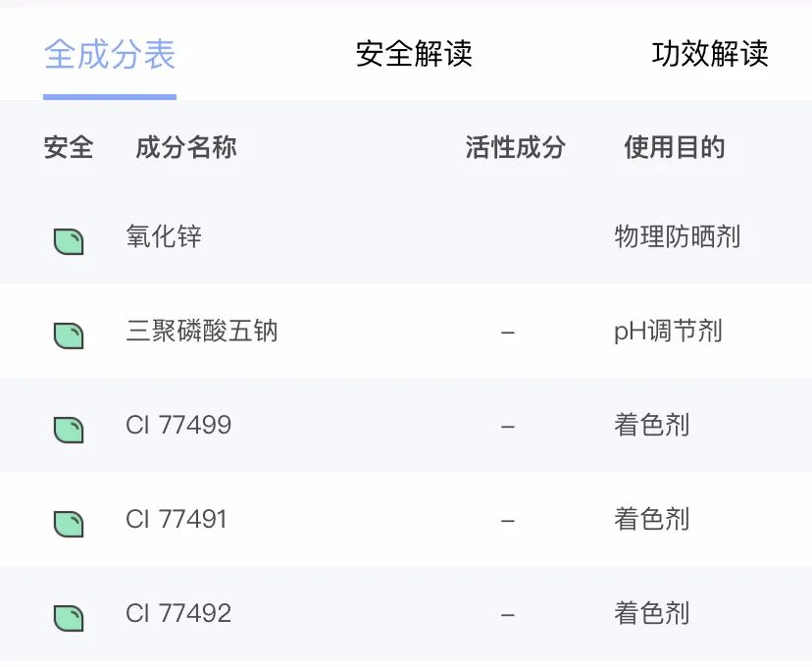The height and width of the screenshot is (667, 812).
Task: Click the 物理防晒剂 purpose label
Action: 678,236
